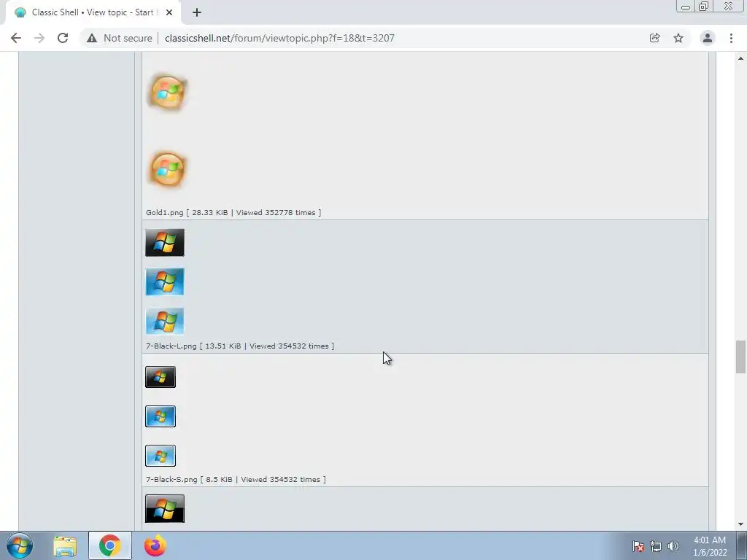Close the Classic Shell tab
Screen dimensions: 747x560
169,13
